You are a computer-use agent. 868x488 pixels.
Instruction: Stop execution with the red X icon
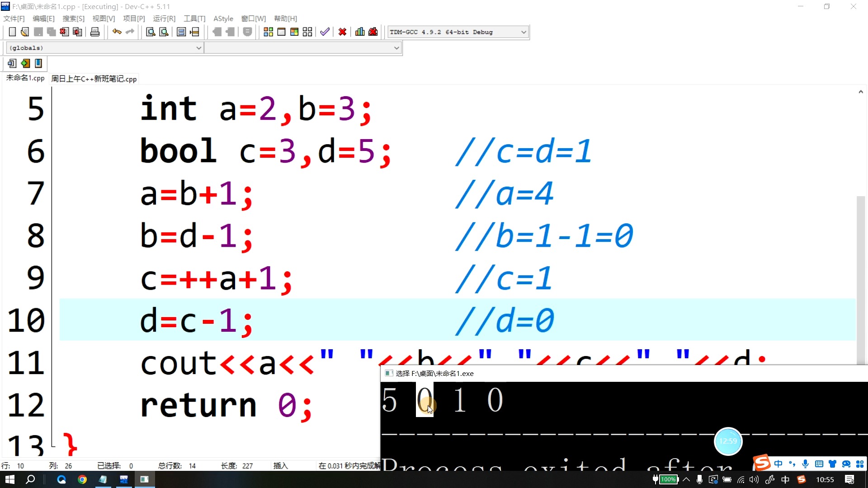(x=343, y=32)
